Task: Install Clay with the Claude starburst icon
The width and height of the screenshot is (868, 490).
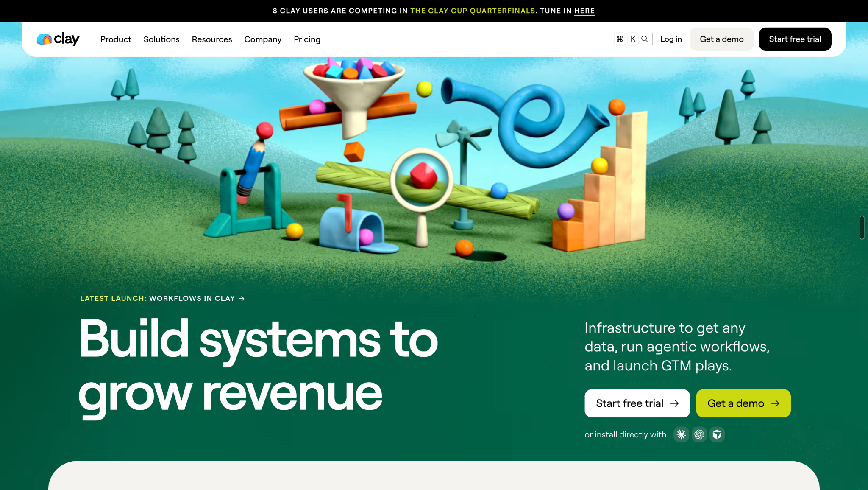Action: (681, 434)
